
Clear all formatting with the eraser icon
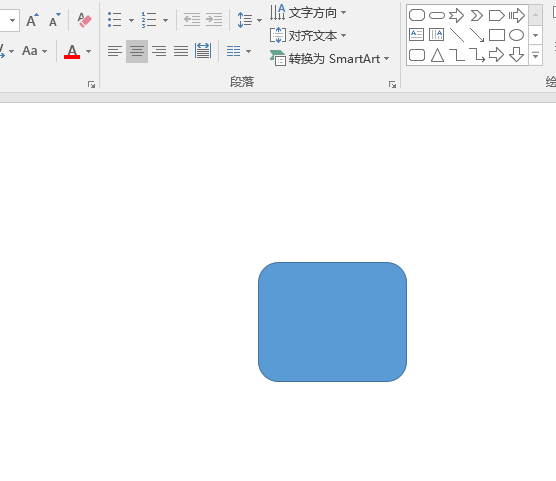click(x=84, y=20)
